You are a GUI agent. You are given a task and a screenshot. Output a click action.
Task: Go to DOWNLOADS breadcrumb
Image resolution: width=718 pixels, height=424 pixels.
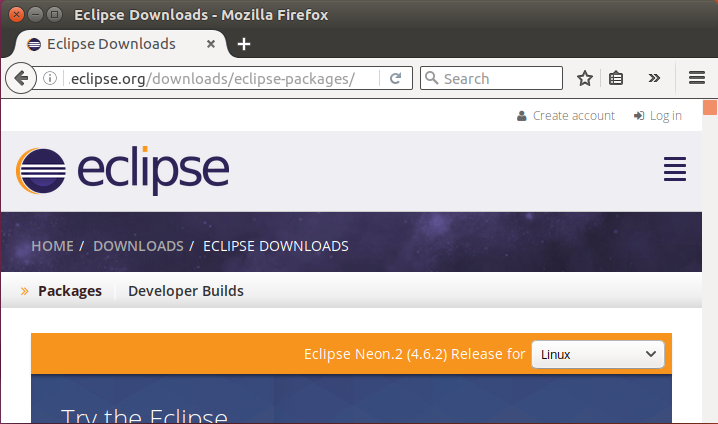[x=138, y=246]
